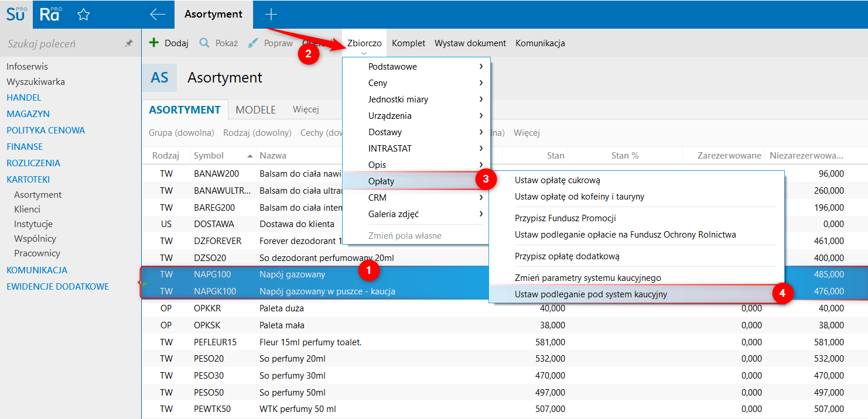This screenshot has height=419, width=868.
Task: Open Wystaw dokument in toolbar
Action: pos(470,43)
